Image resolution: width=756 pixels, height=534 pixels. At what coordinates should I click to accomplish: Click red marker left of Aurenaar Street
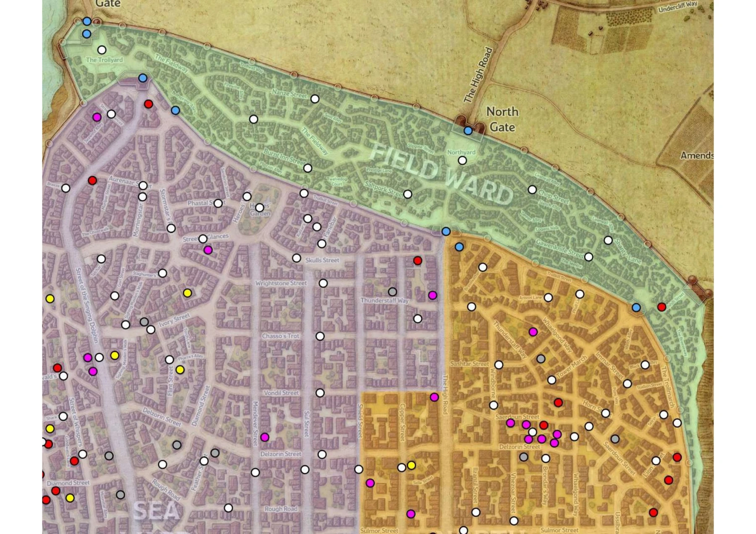92,181
